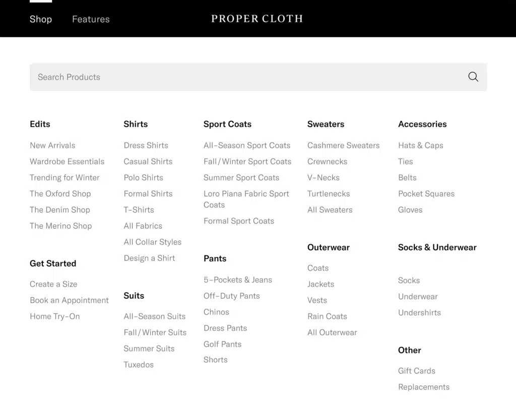Viewport: 516px width, 420px height.
Task: View Tuxedos in Suits
Action: 139,365
